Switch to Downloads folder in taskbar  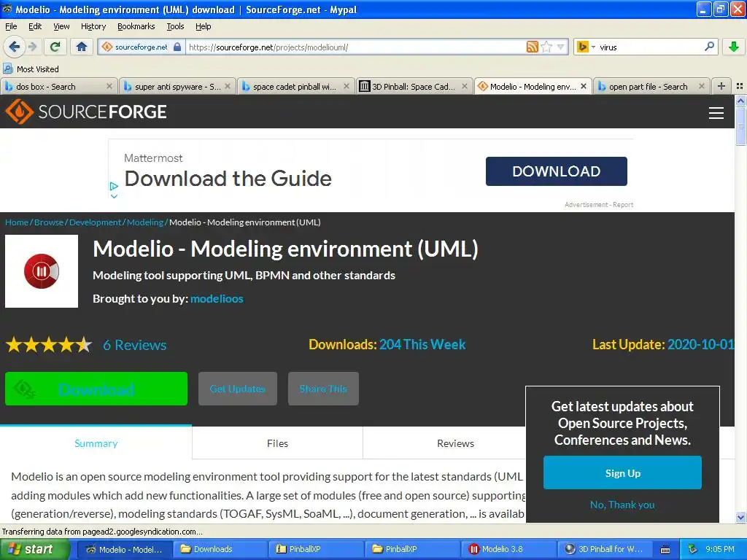(x=220, y=549)
